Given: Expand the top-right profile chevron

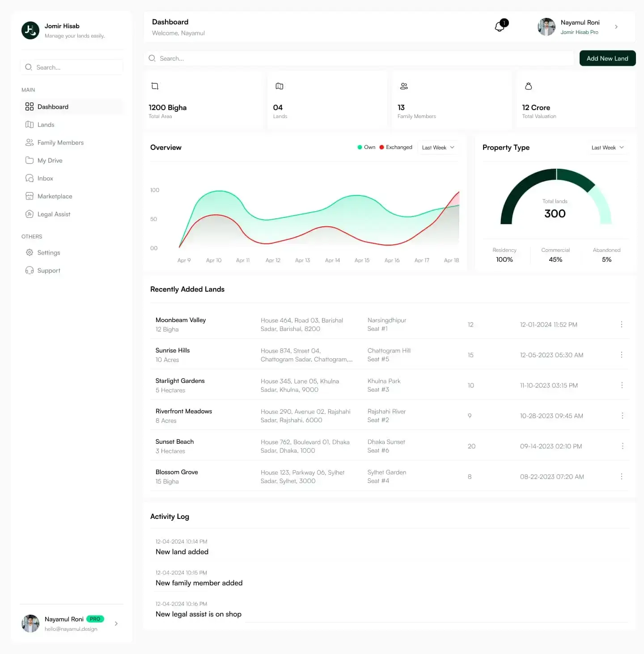Looking at the screenshot, I should [616, 26].
